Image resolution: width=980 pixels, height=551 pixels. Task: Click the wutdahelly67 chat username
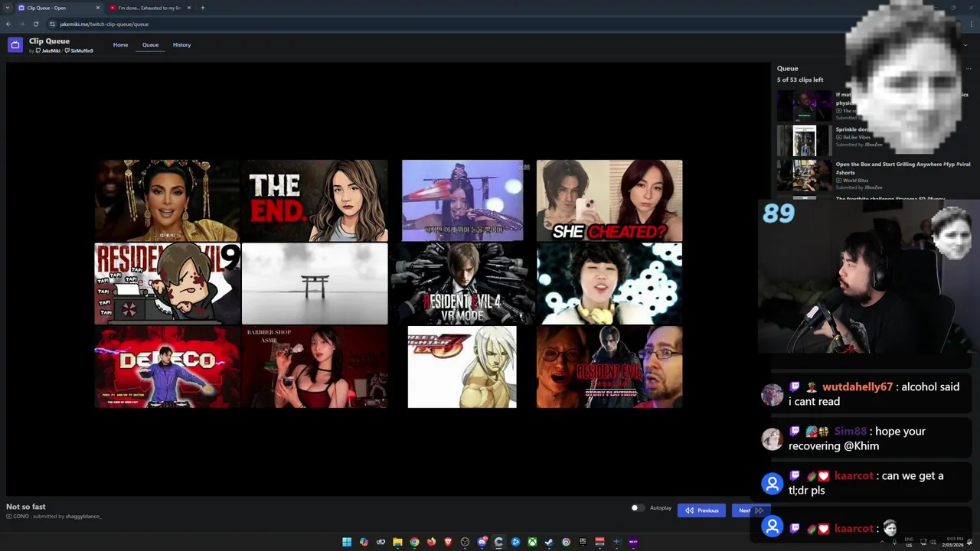coord(857,387)
